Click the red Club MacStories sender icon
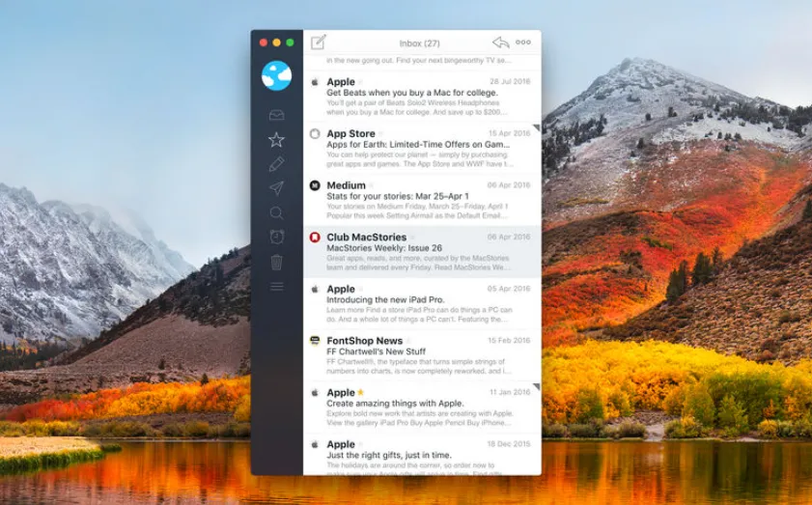 (x=315, y=238)
